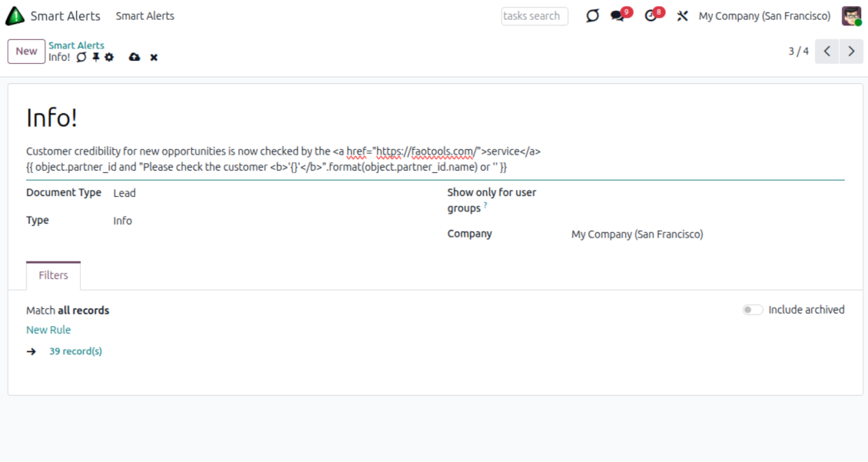The width and height of the screenshot is (868, 462).
Task: Open the user avatar menu
Action: (851, 16)
